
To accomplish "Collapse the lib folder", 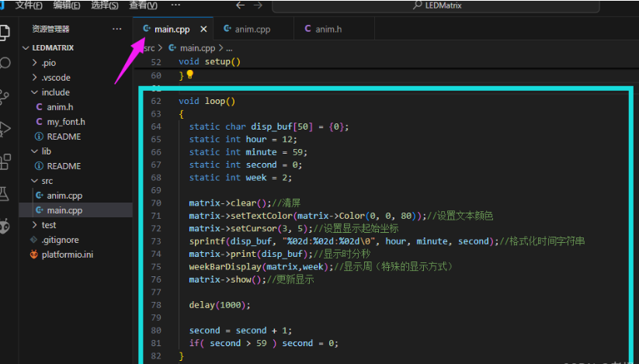I will point(76,151).
